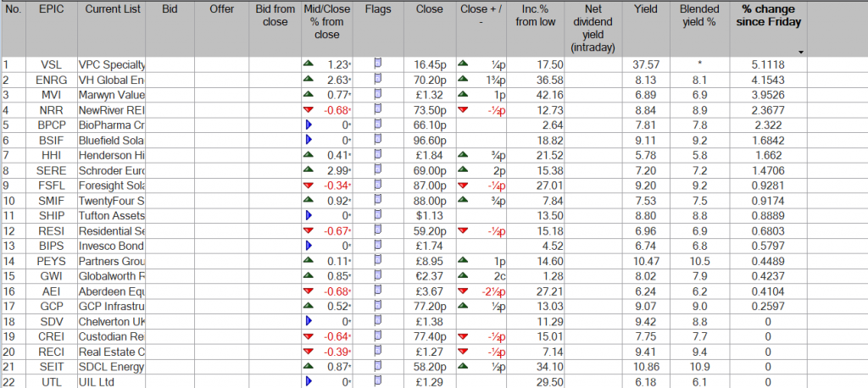The height and width of the screenshot is (388, 868).
Task: Select the GCP Infrastru name cell
Action: click(111, 307)
